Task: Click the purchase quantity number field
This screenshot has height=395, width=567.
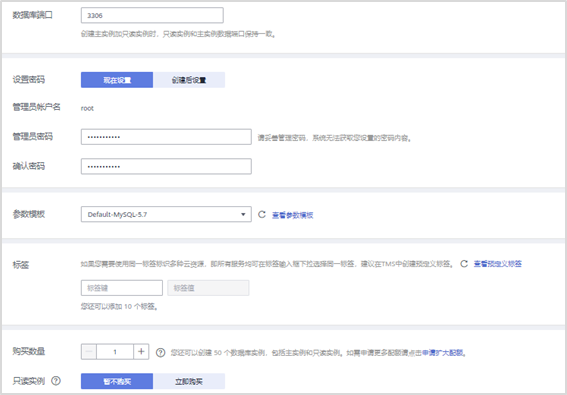Action: (115, 352)
